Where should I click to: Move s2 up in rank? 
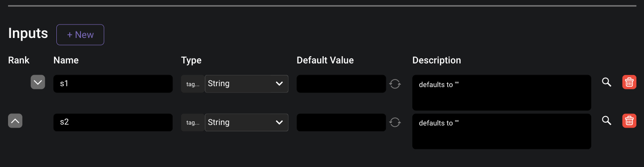coord(15,121)
